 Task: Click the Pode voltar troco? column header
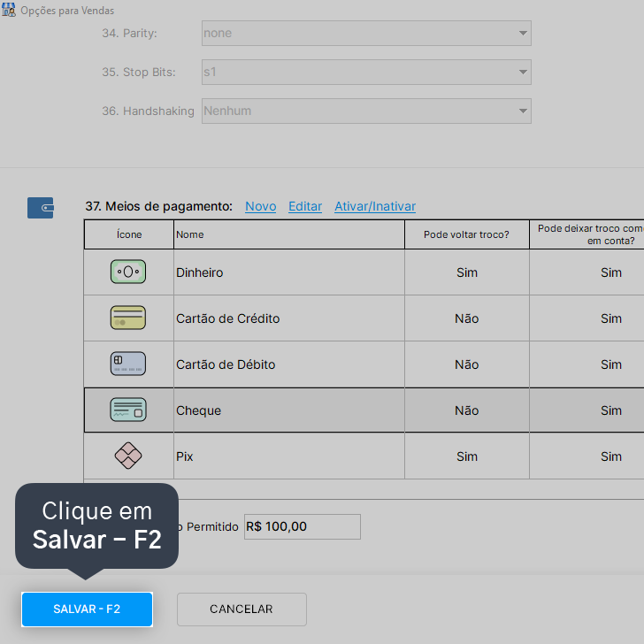click(x=466, y=234)
